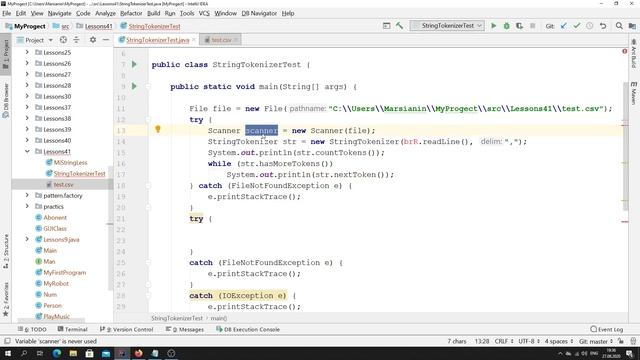640x360 pixels.
Task: Toggle tool window bars icon bottom-left
Action: click(7, 341)
